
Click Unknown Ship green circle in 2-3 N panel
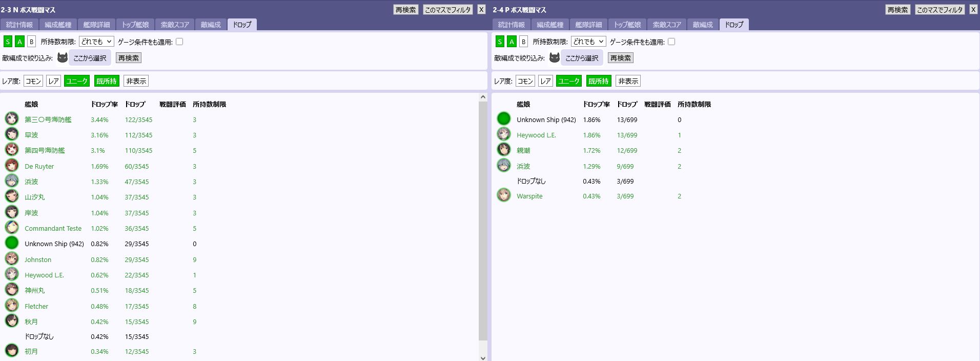click(x=12, y=243)
